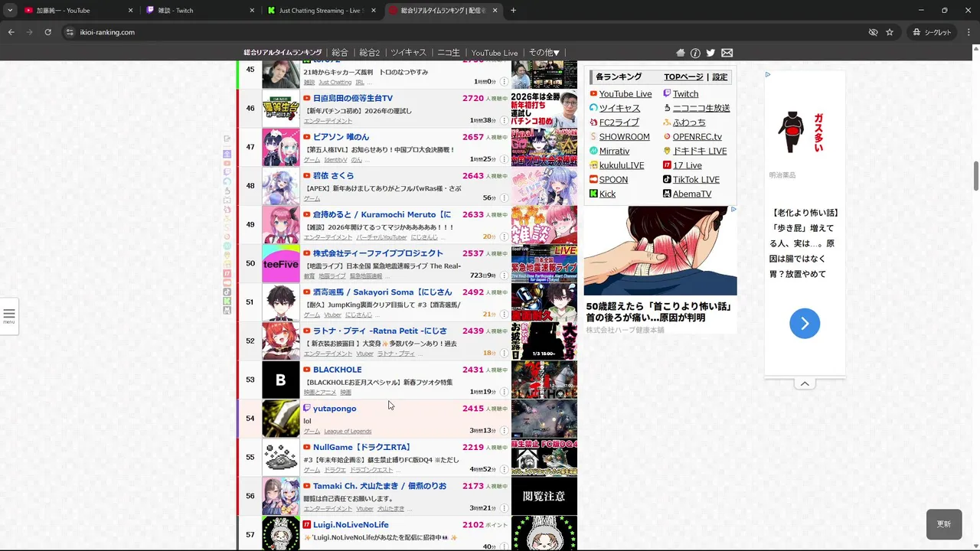The width and height of the screenshot is (980, 551).
Task: Open the 総合リアルタイムランキング site title link
Action: (x=283, y=53)
